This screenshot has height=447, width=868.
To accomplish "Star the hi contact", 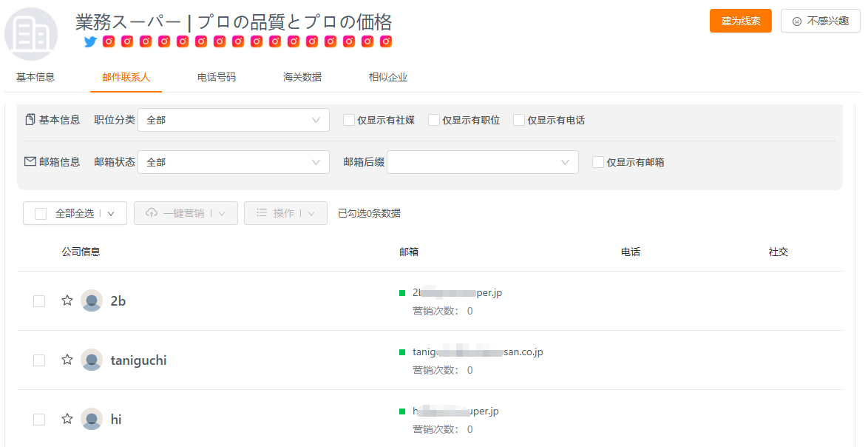I will tap(67, 419).
